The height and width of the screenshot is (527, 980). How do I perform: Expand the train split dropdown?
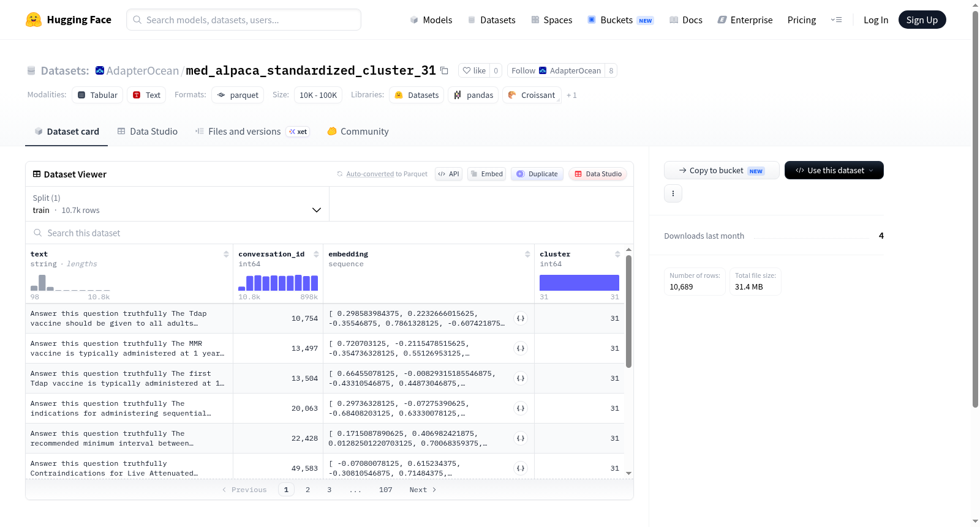point(177,204)
